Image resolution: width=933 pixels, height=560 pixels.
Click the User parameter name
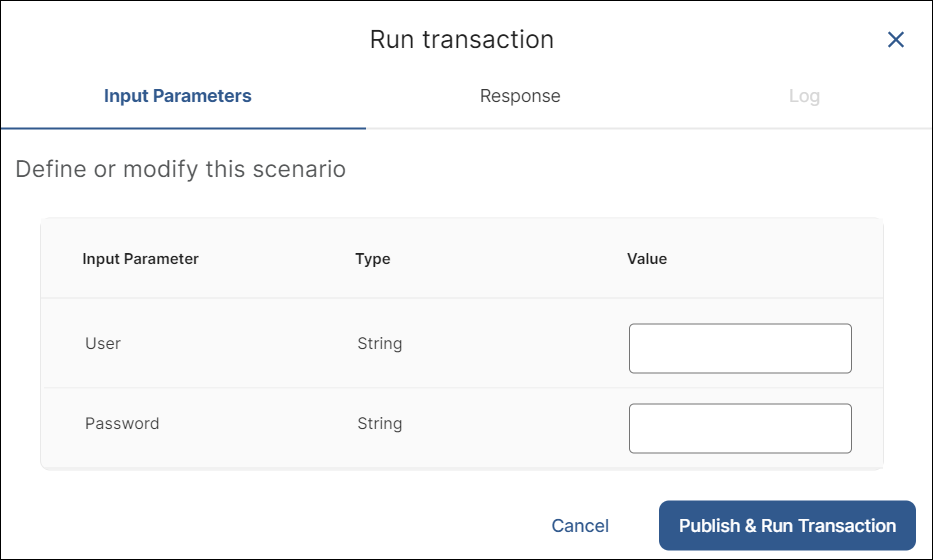103,343
